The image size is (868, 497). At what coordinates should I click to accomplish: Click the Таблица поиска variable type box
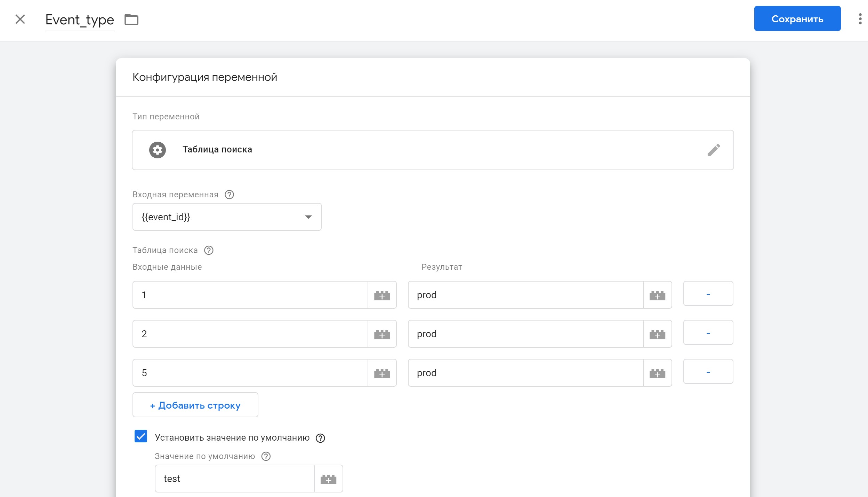click(433, 150)
